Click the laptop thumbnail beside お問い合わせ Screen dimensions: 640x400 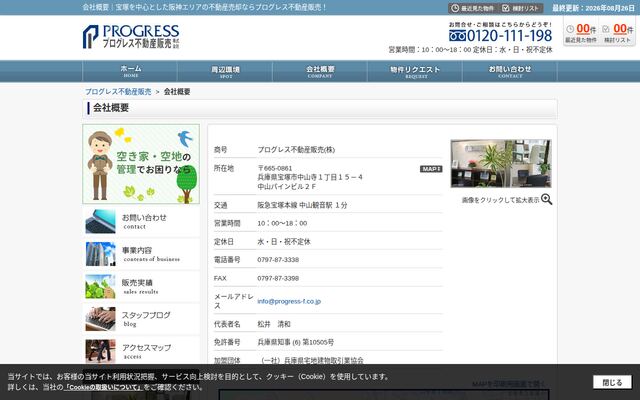pyautogui.click(x=100, y=222)
